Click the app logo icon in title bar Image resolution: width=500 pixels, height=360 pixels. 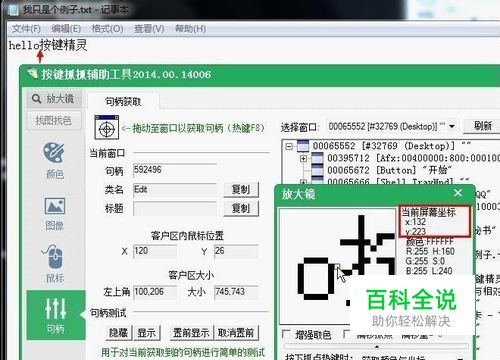pos(32,74)
